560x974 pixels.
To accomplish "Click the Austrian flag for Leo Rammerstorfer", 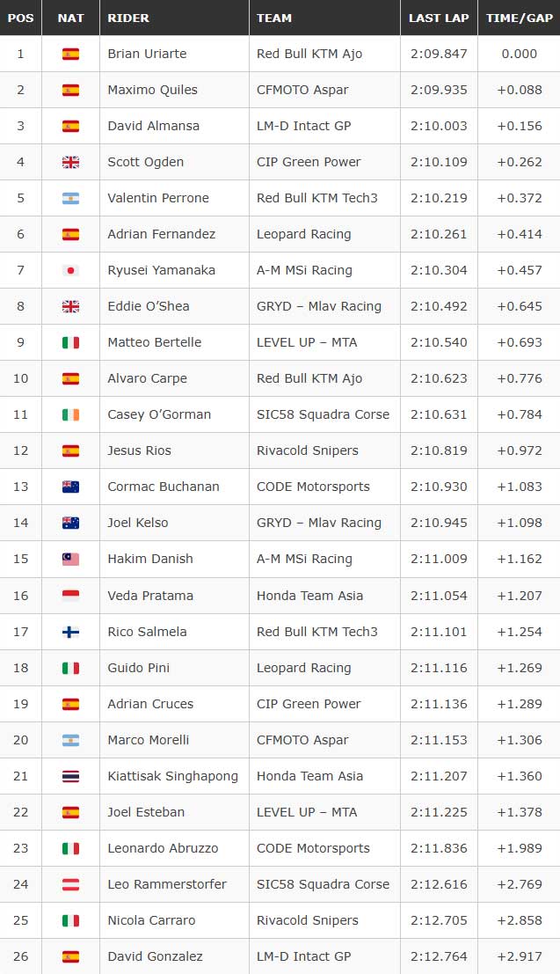I will click(70, 884).
